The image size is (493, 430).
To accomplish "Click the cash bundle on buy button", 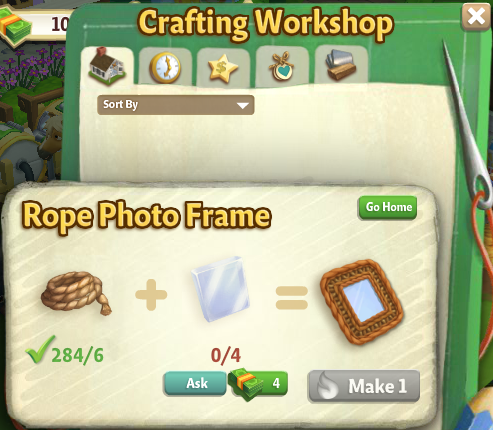I will coord(246,384).
